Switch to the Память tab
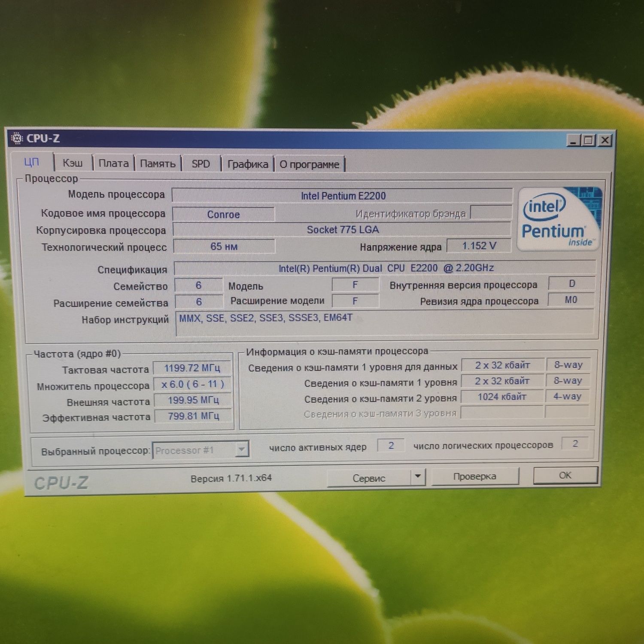This screenshot has width=644, height=644. click(x=158, y=164)
